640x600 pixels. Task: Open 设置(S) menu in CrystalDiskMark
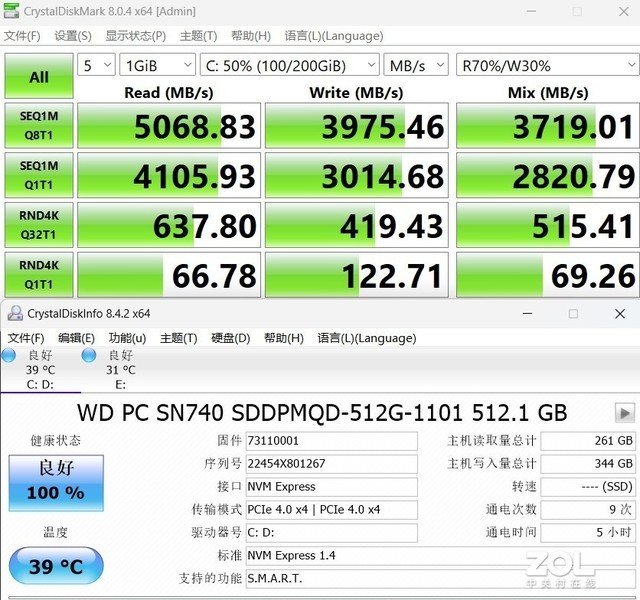(73, 36)
